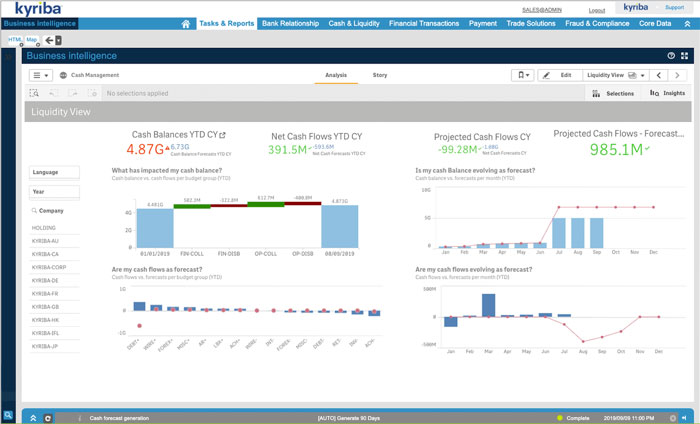Click the speaker icon in bottom bar
This screenshot has height=424, width=700.
tap(684, 418)
